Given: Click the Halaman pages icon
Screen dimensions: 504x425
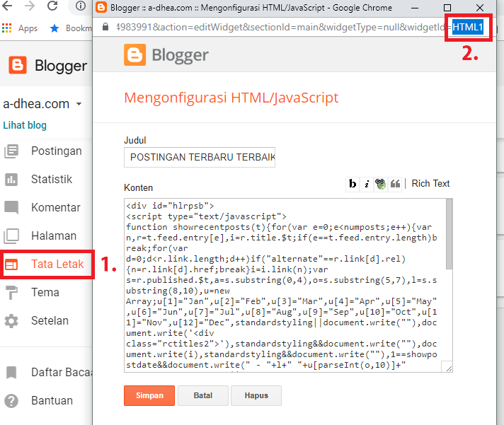Looking at the screenshot, I should pyautogui.click(x=11, y=236).
